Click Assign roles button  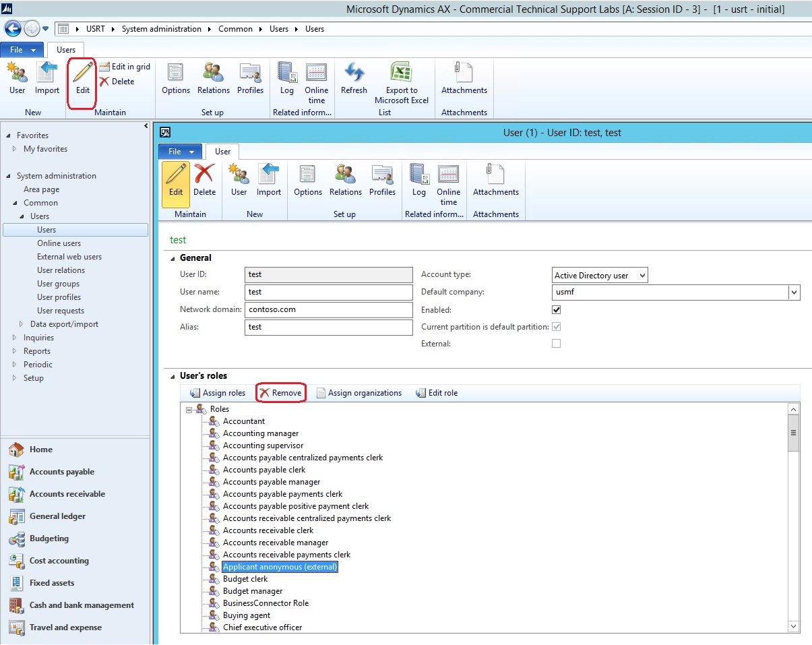[218, 393]
